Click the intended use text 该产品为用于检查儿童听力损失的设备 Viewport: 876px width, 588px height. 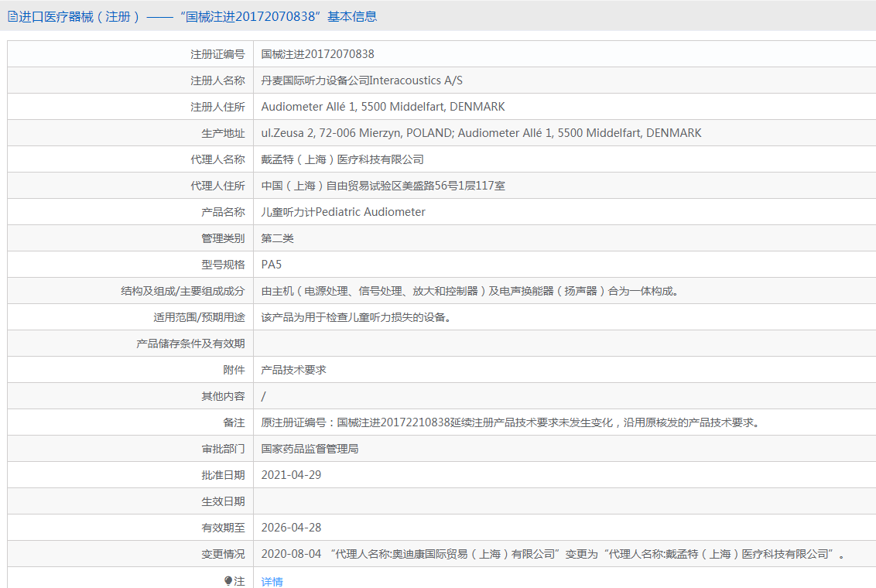click(355, 317)
